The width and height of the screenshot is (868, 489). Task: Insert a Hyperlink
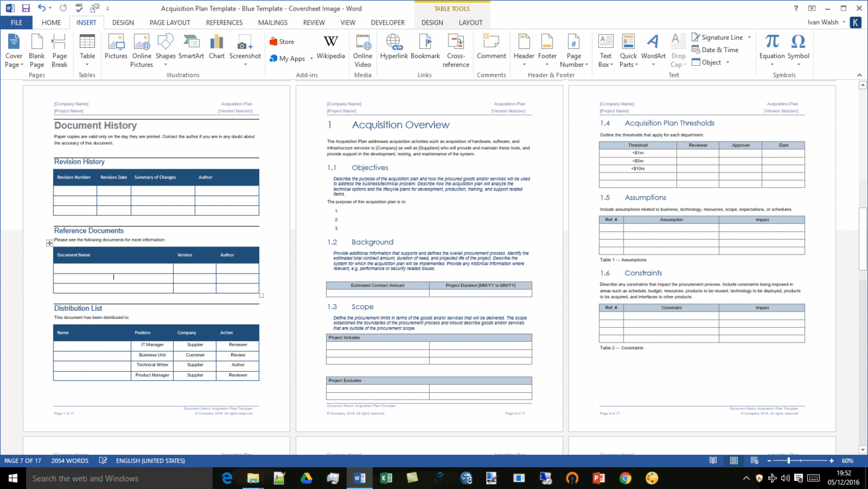[x=394, y=50]
